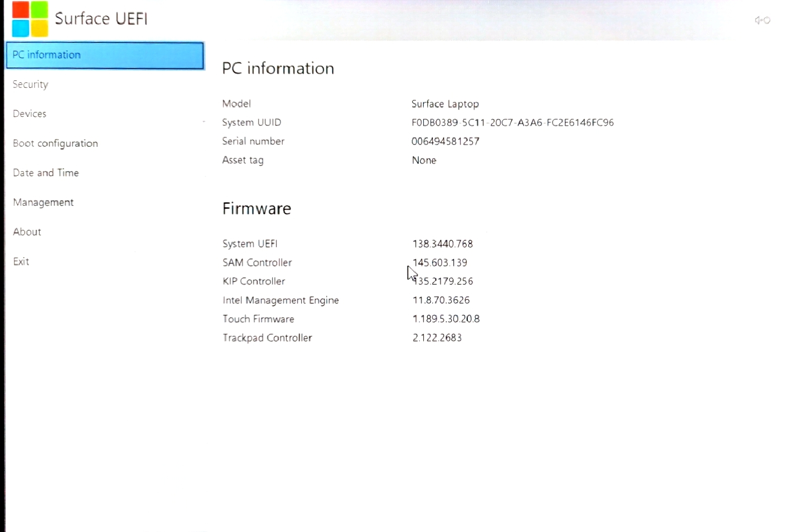View the About page
This screenshot has height=532, width=805.
click(x=26, y=231)
